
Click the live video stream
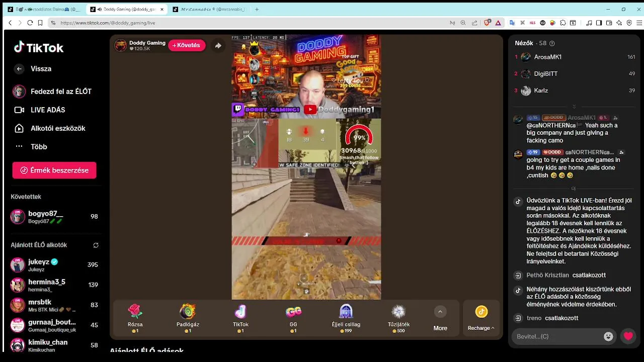click(306, 167)
